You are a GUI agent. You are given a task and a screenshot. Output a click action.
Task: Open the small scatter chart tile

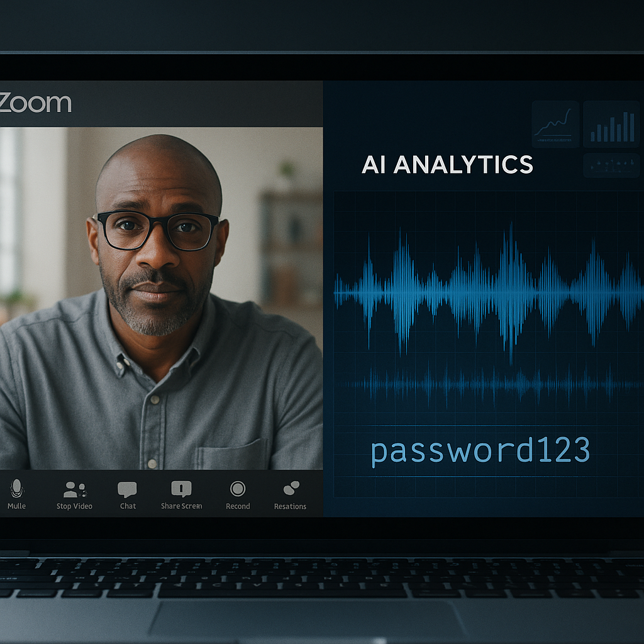point(611,165)
